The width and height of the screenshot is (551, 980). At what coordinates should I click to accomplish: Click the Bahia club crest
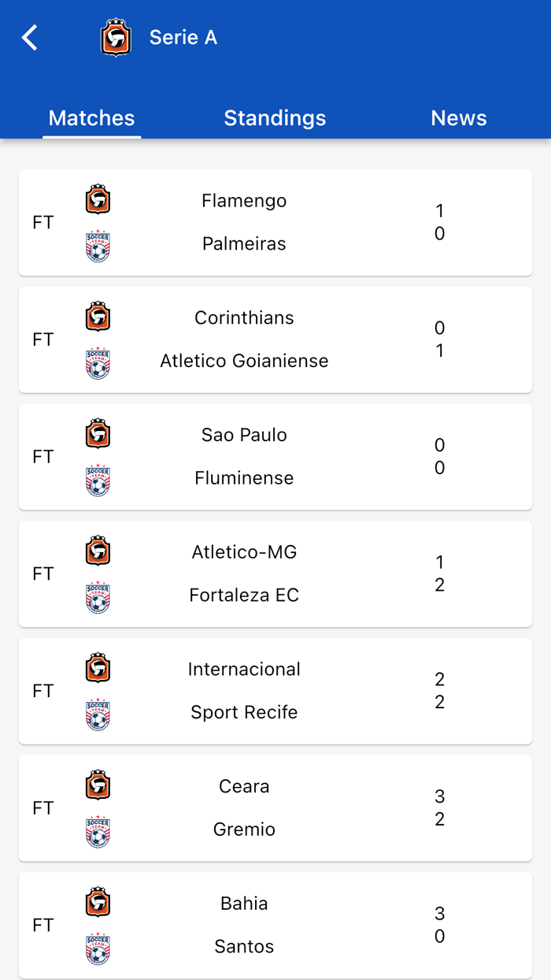click(98, 903)
